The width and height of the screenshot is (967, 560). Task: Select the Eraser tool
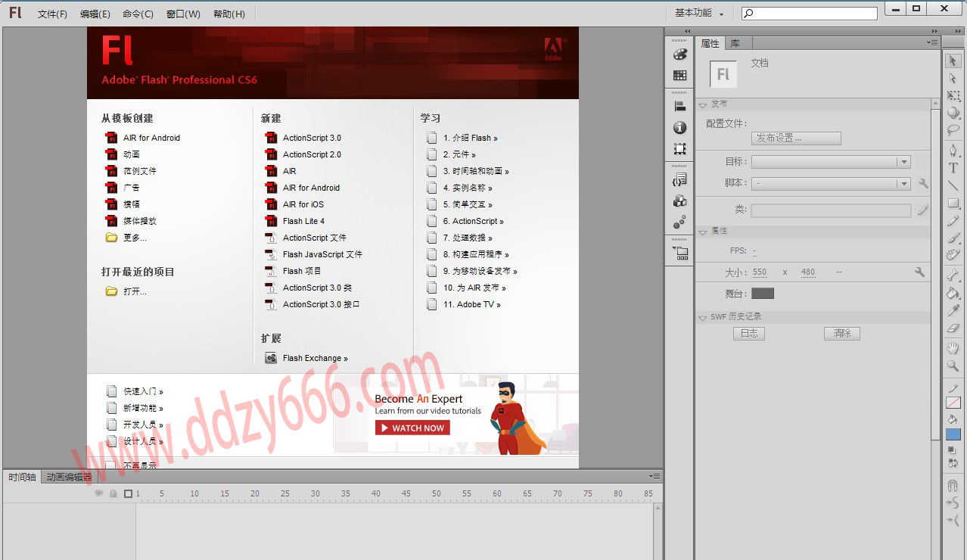pos(953,328)
